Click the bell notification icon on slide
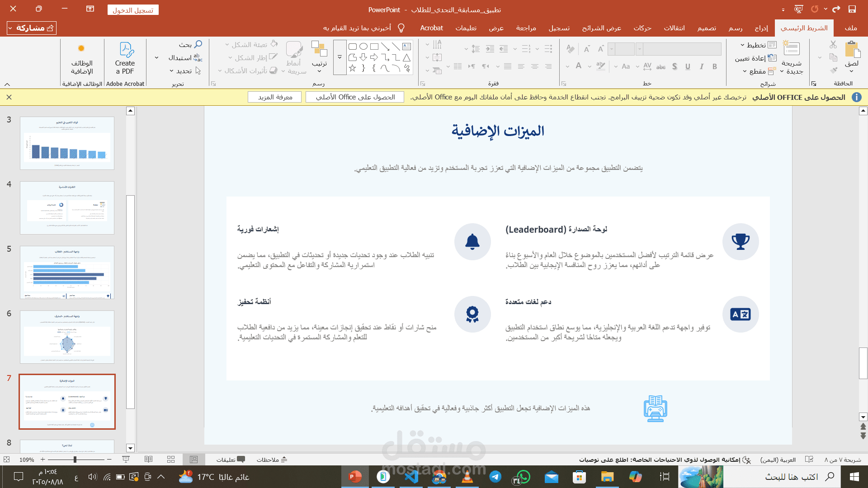This screenshot has height=488, width=868. coord(472,241)
